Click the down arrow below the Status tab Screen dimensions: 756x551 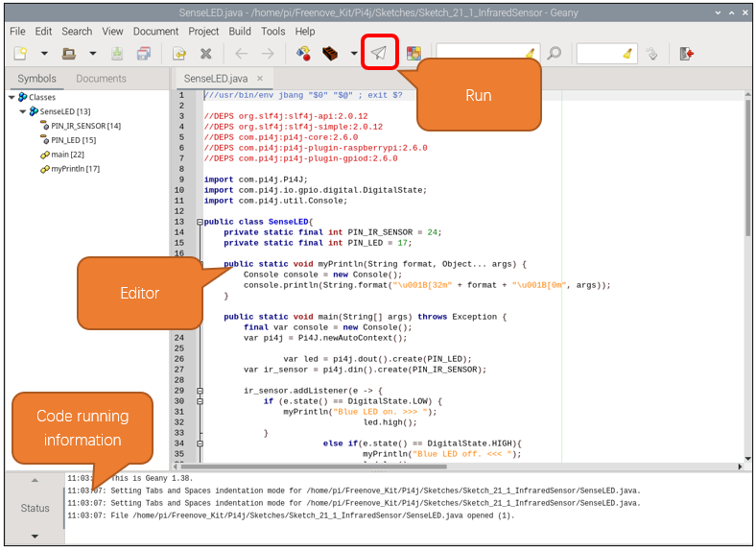[35, 536]
